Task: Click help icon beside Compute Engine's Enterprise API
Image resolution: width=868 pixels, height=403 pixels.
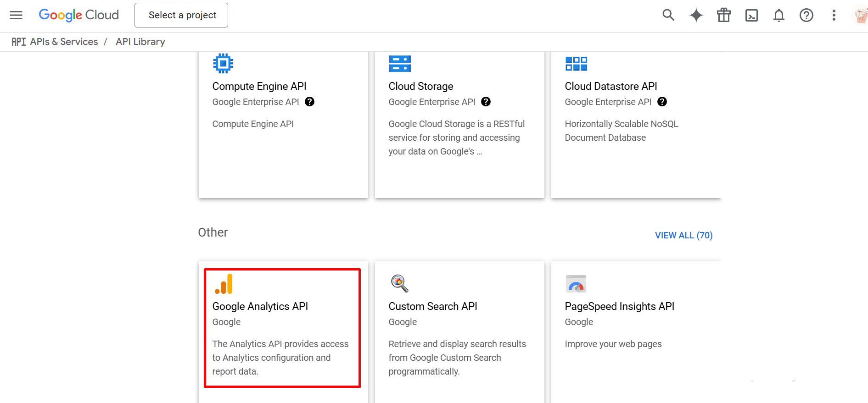Action: 310,102
